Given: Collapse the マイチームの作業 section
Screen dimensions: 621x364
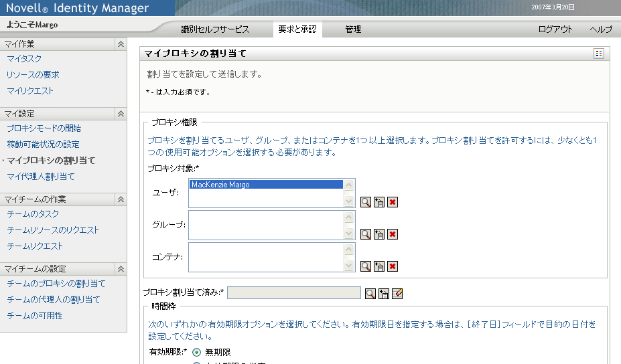Looking at the screenshot, I should [x=121, y=199].
